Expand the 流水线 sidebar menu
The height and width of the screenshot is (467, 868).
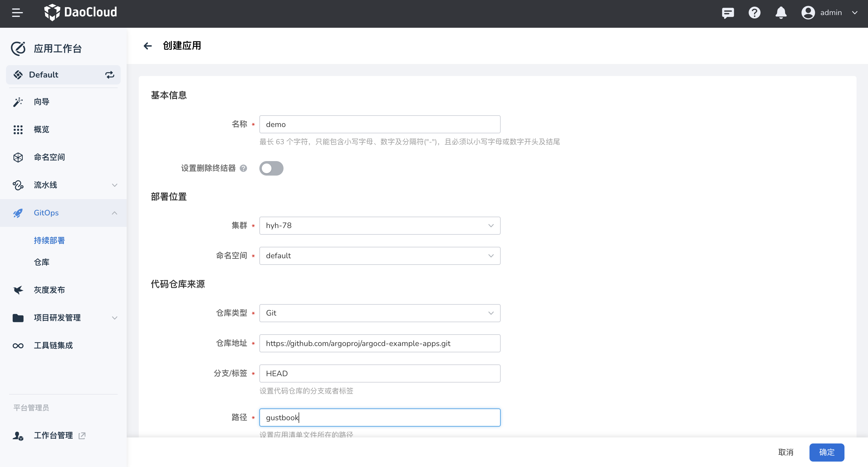click(x=63, y=185)
